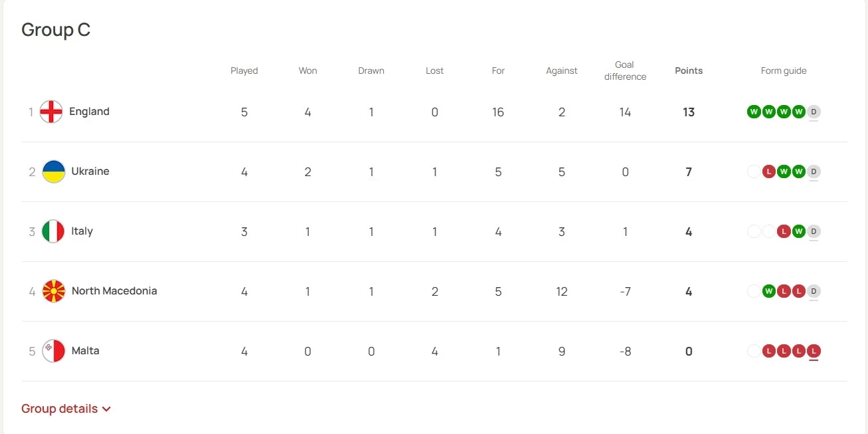This screenshot has height=434, width=868.
Task: Click the Malta flag icon
Action: click(54, 351)
